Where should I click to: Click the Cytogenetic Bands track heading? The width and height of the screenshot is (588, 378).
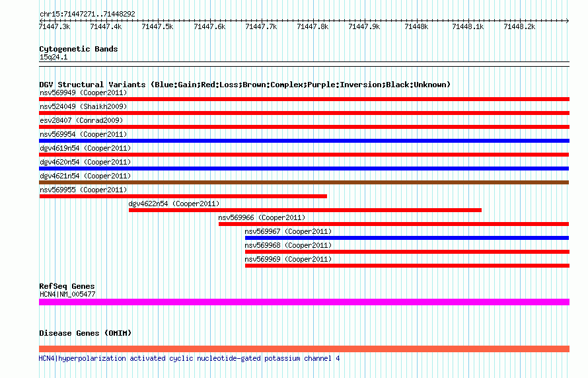tap(79, 49)
